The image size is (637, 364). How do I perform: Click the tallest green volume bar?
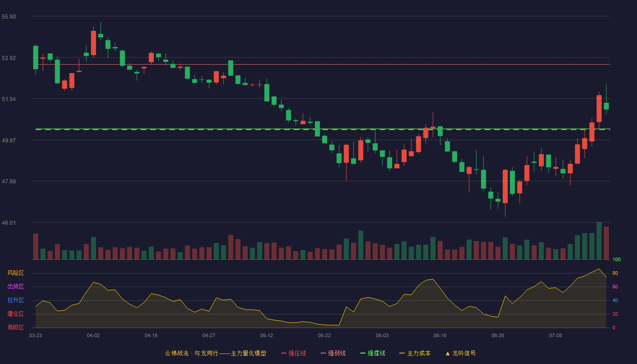[x=599, y=241]
